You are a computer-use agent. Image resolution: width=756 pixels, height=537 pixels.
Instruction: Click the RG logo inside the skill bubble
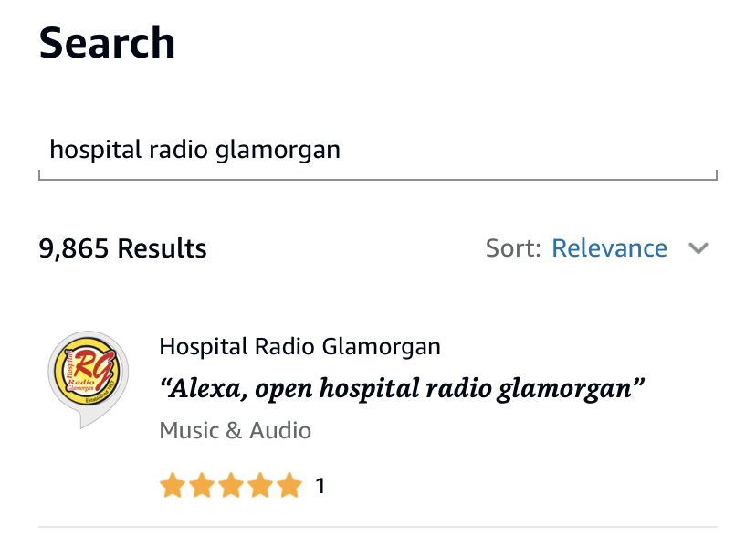pyautogui.click(x=89, y=371)
